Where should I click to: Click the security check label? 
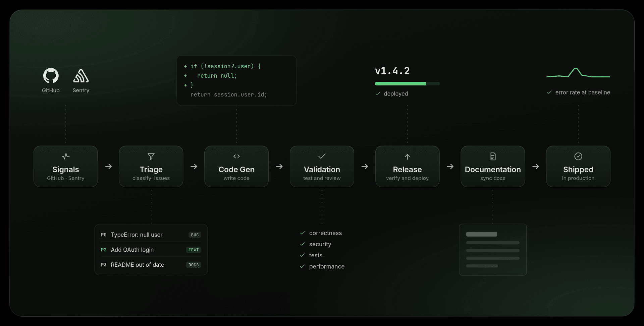coord(320,244)
